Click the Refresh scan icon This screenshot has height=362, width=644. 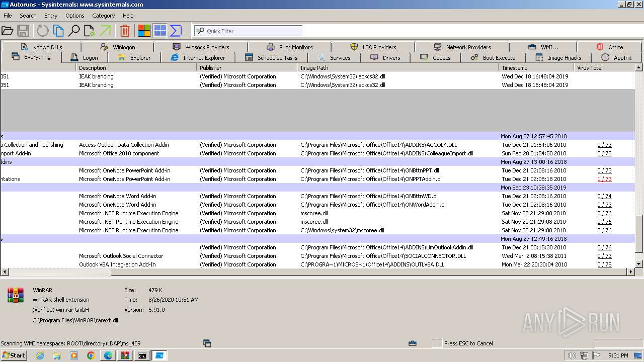coord(42,31)
